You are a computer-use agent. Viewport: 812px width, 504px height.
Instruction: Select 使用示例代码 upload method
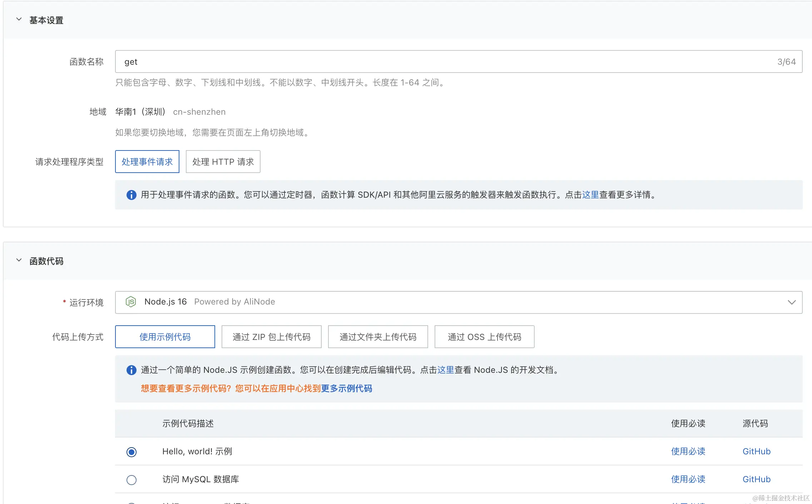[165, 337]
